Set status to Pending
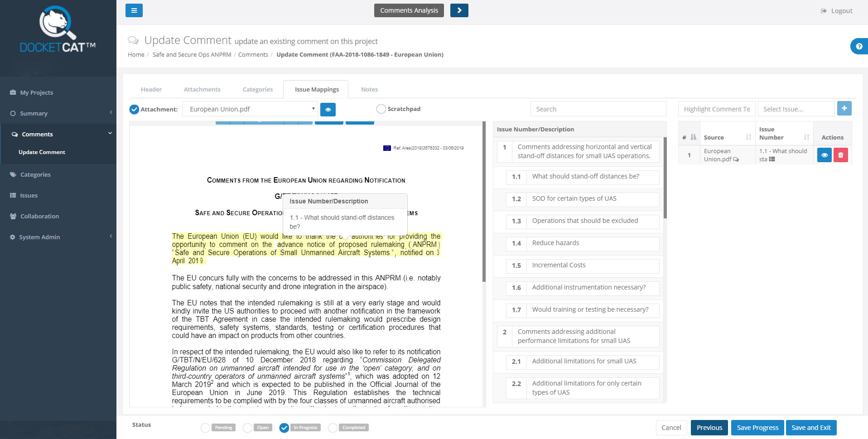This screenshot has width=868, height=439. coord(205,428)
